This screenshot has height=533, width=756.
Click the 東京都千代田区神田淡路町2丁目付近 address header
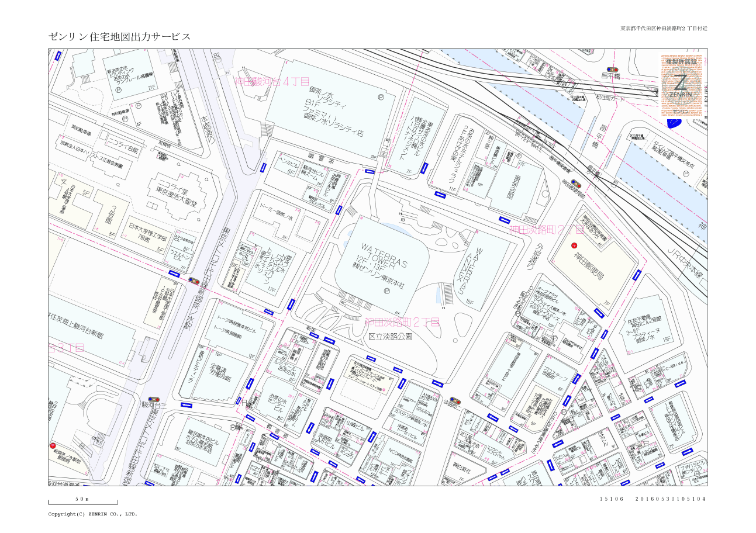point(664,28)
